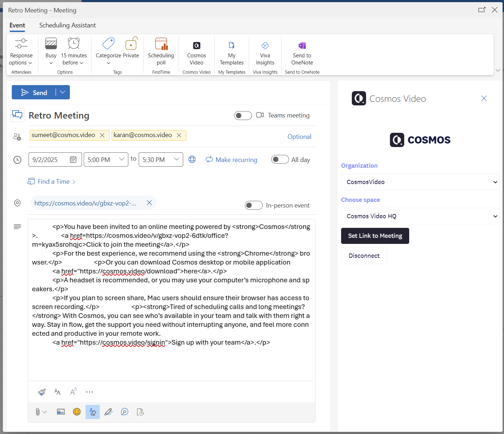This screenshot has width=504, height=434.
Task: Click Set Link to Meeting
Action: (375, 236)
